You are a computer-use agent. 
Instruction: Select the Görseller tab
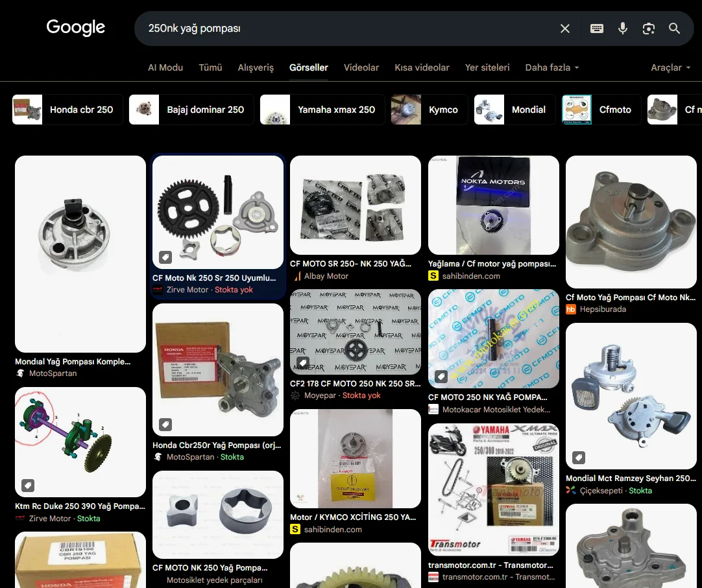(x=308, y=67)
